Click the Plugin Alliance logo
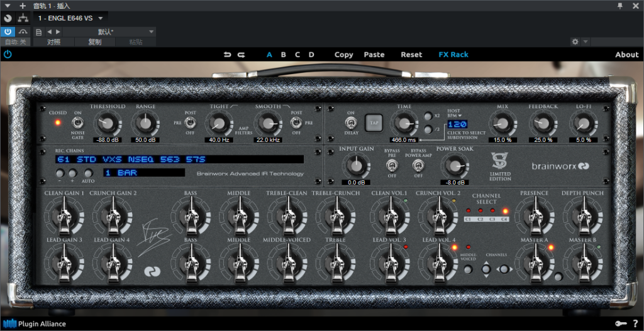Image resolution: width=644 pixels, height=331 pixels. 35,323
